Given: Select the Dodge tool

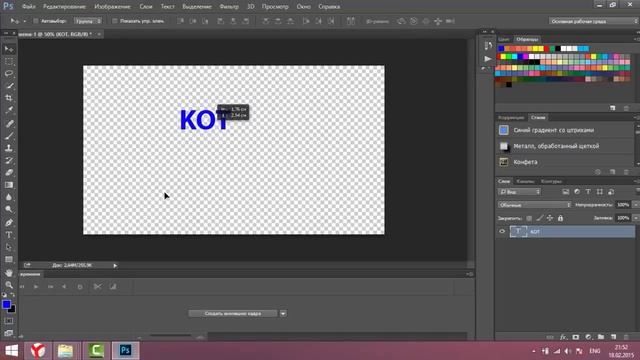Looking at the screenshot, I should tap(9, 209).
